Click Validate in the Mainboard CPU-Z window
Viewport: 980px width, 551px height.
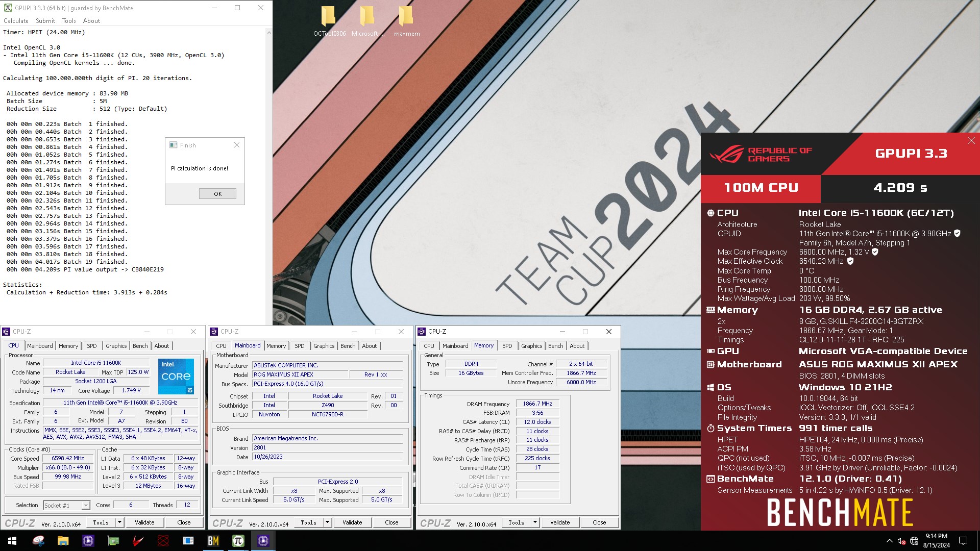click(x=352, y=522)
